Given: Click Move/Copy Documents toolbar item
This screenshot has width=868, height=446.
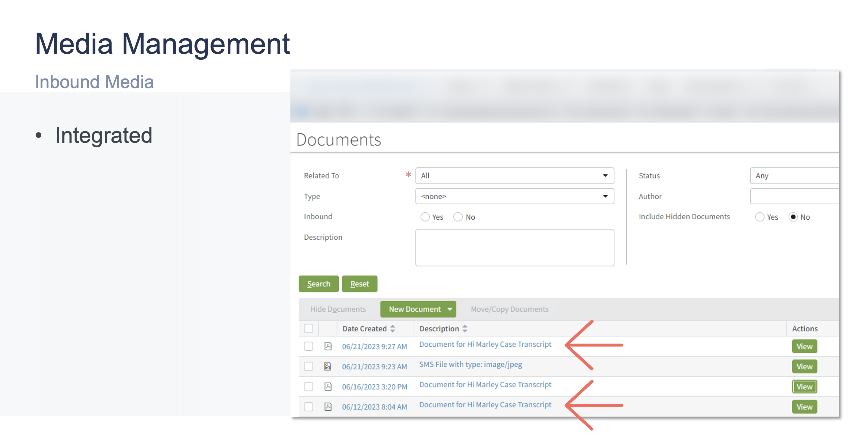Looking at the screenshot, I should (x=509, y=309).
